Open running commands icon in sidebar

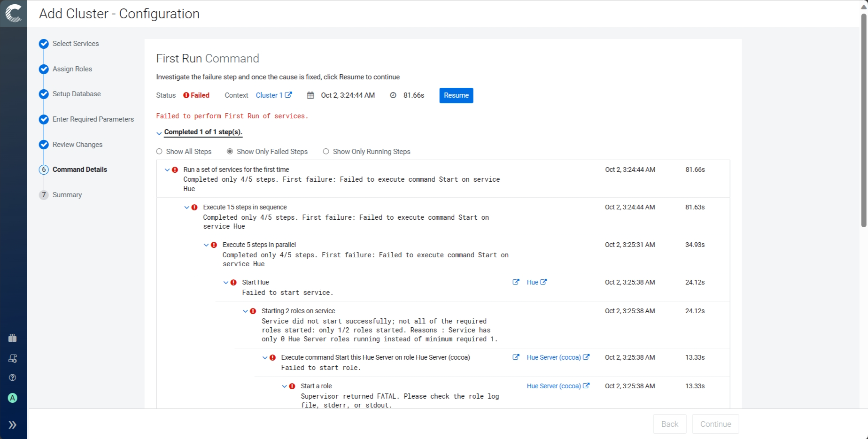coord(13,359)
